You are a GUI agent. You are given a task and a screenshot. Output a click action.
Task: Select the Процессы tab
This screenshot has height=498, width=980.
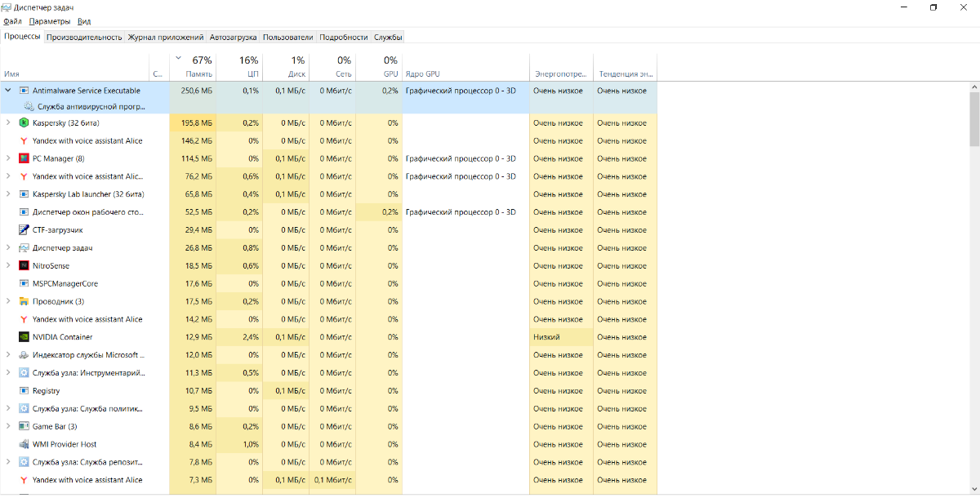point(22,37)
